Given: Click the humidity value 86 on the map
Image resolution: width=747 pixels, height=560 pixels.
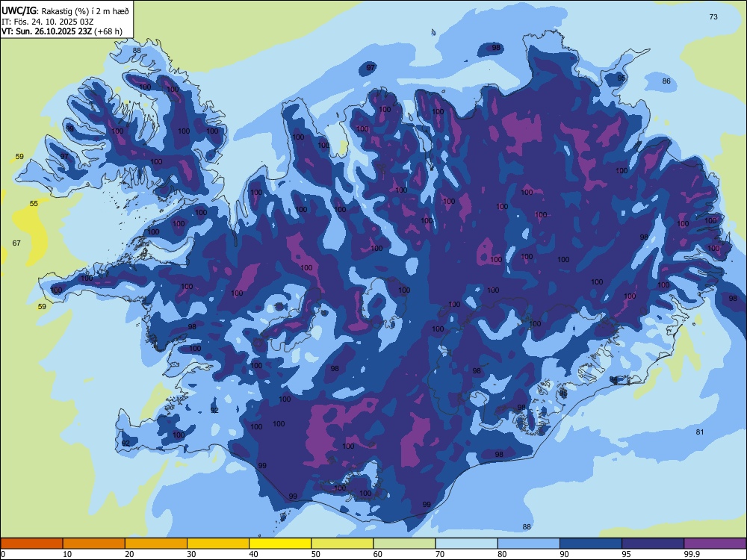Looking at the screenshot, I should tap(666, 81).
